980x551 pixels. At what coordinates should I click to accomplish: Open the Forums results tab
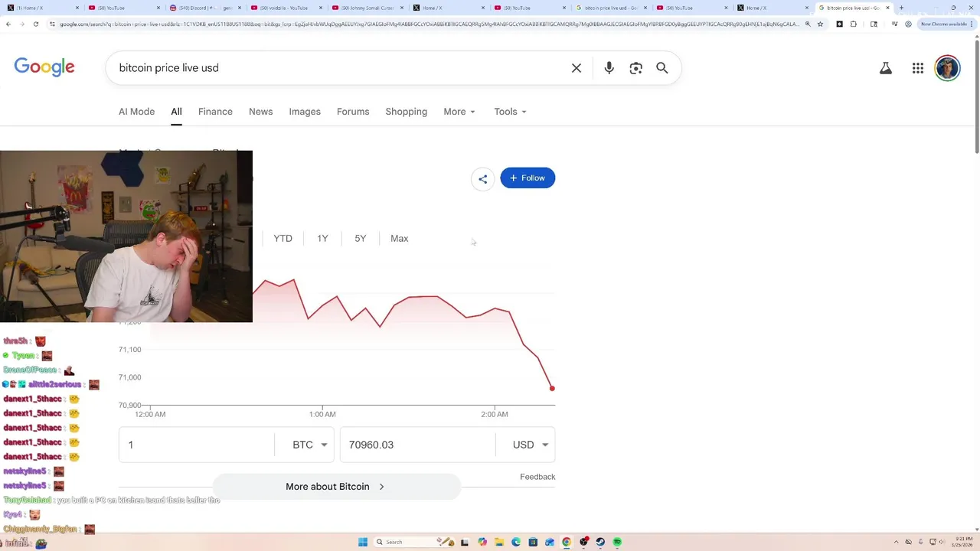pyautogui.click(x=353, y=112)
